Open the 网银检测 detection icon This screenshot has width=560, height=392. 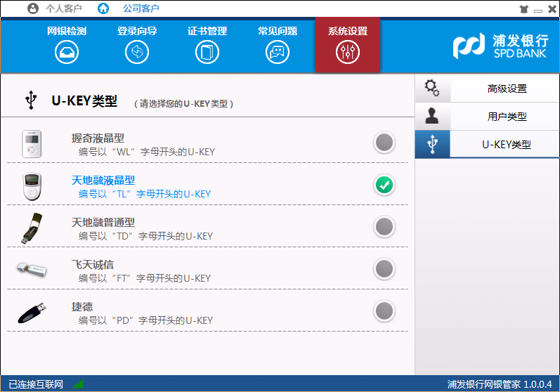click(67, 52)
